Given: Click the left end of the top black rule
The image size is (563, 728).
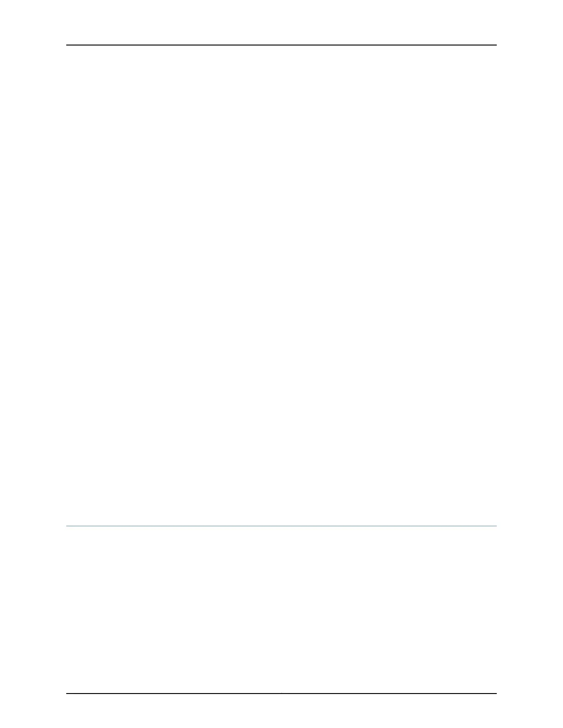Looking at the screenshot, I should click(x=67, y=45).
